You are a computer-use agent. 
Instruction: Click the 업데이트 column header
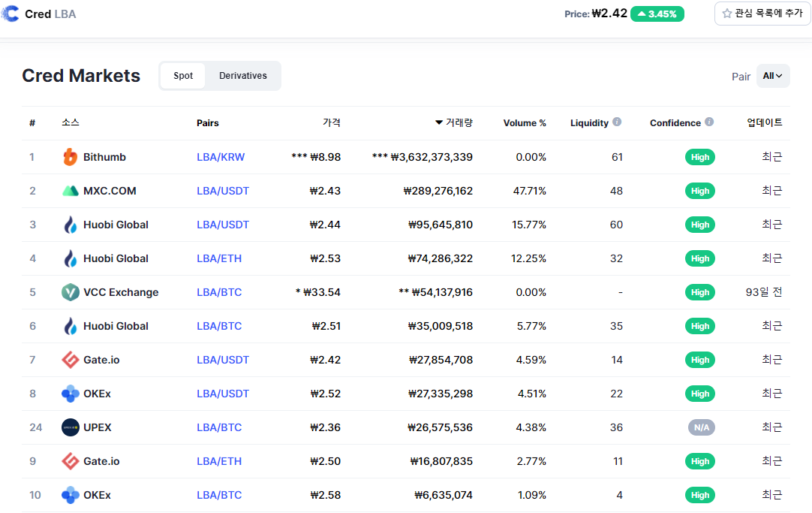click(x=765, y=122)
